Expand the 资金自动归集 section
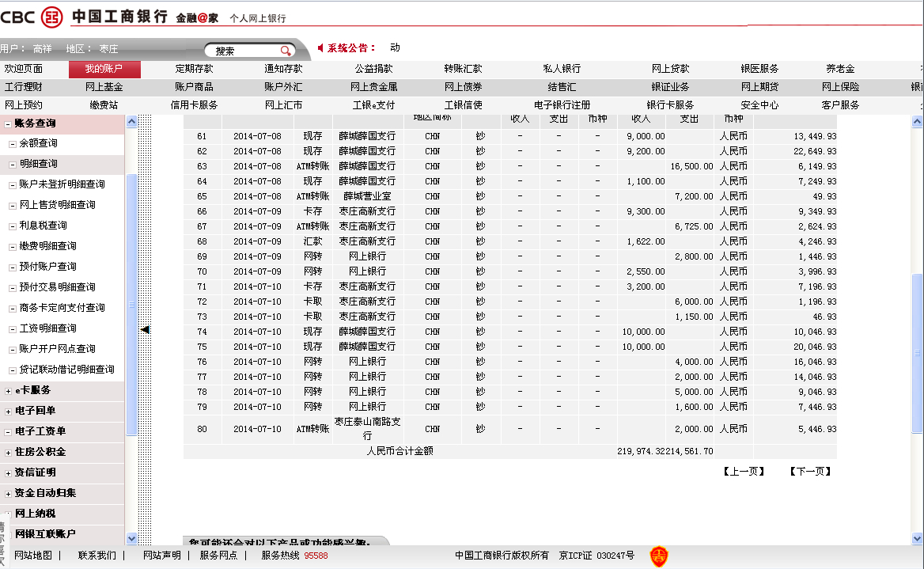 [8, 494]
